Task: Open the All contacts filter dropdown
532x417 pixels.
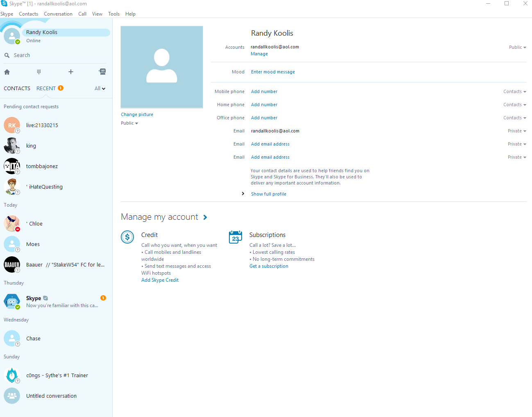Action: pyautogui.click(x=100, y=89)
